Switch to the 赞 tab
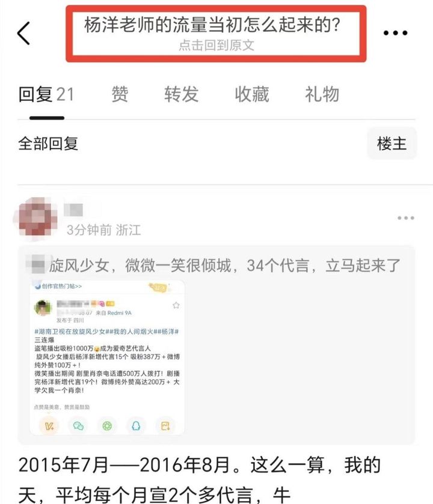The width and height of the screenshot is (433, 504). 120,94
